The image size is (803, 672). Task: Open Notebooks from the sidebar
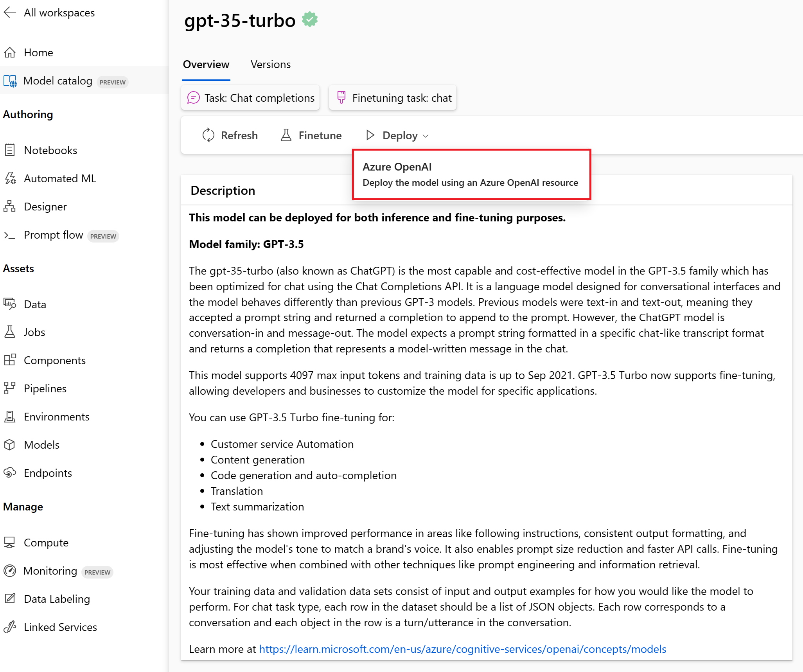point(50,150)
